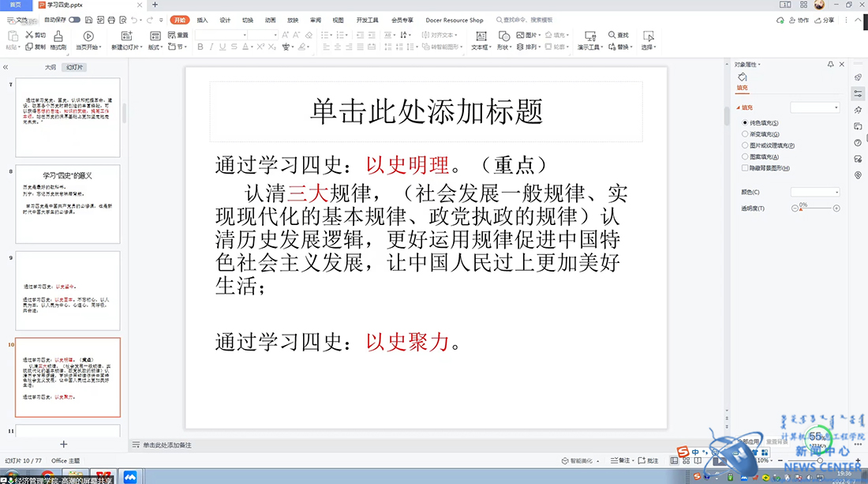
Task: Click the Undo arrow icon
Action: point(133,20)
